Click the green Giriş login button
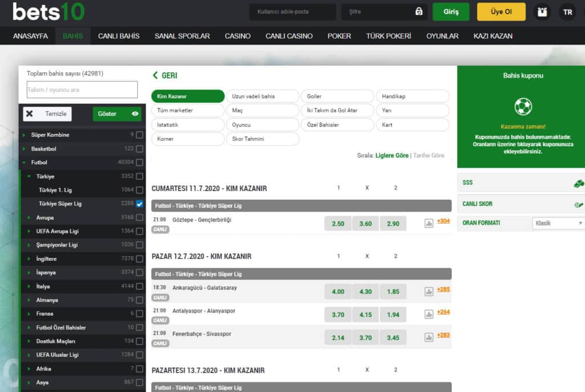 click(451, 12)
